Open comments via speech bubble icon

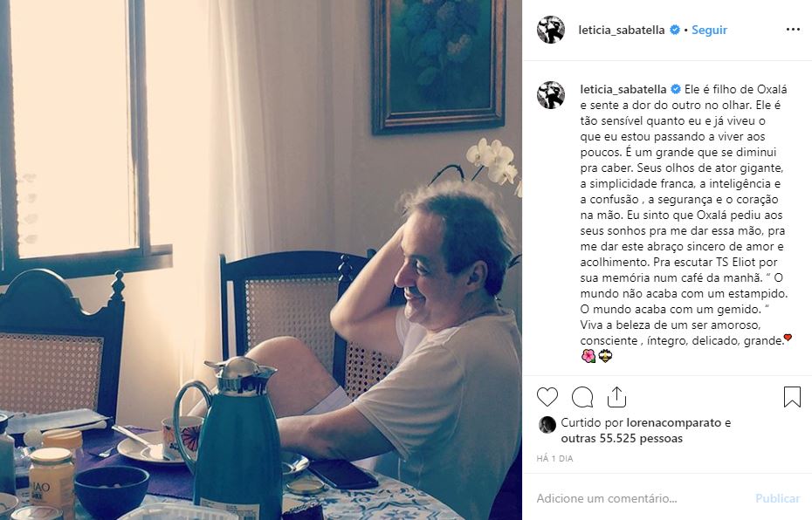point(582,397)
